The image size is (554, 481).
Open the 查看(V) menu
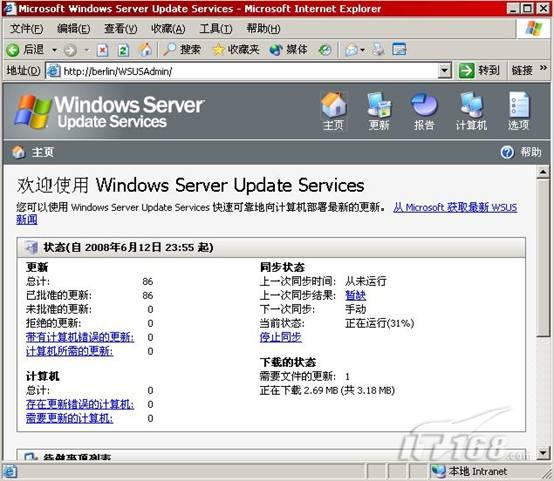(120, 29)
